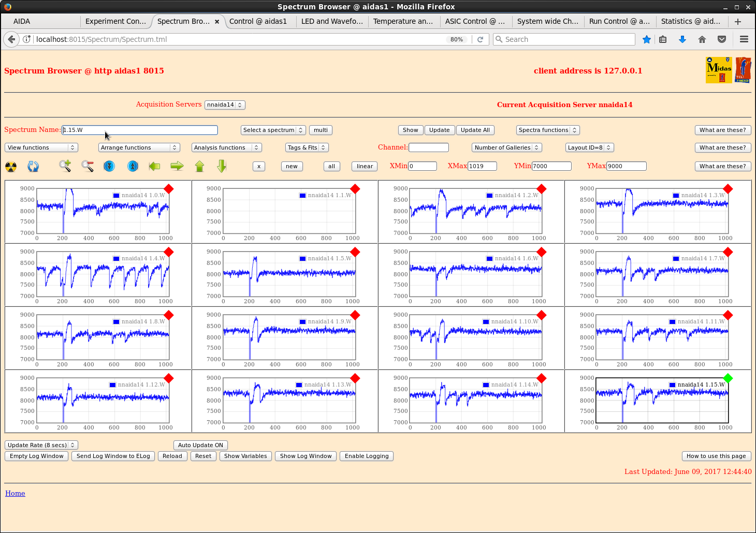Switch to the Statistics @ aidas1 tab
The height and width of the screenshot is (533, 756).
(x=691, y=21)
